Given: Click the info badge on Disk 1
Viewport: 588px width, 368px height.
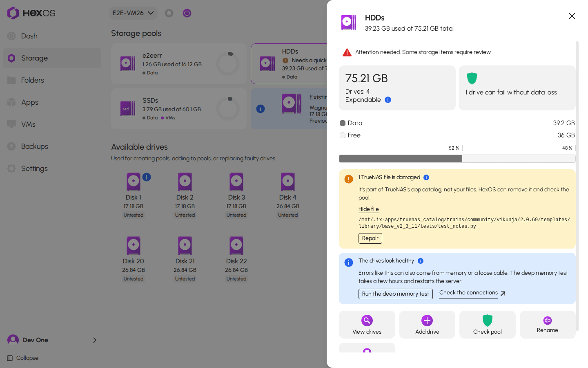Looking at the screenshot, I should coord(147,177).
